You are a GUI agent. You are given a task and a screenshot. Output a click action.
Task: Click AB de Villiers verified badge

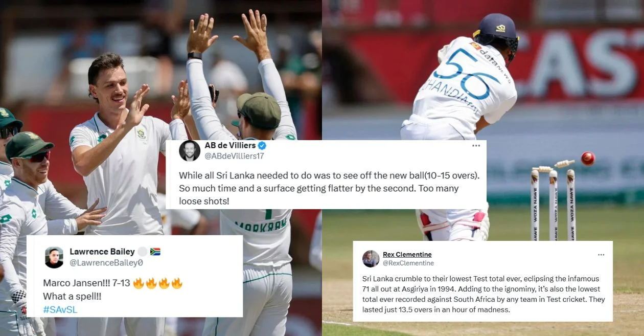click(262, 145)
